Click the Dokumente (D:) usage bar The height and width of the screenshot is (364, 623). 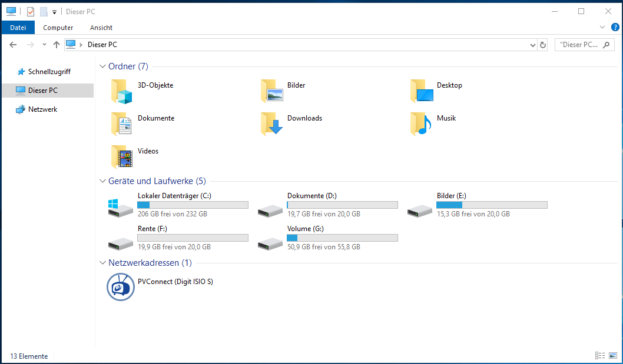click(x=342, y=205)
